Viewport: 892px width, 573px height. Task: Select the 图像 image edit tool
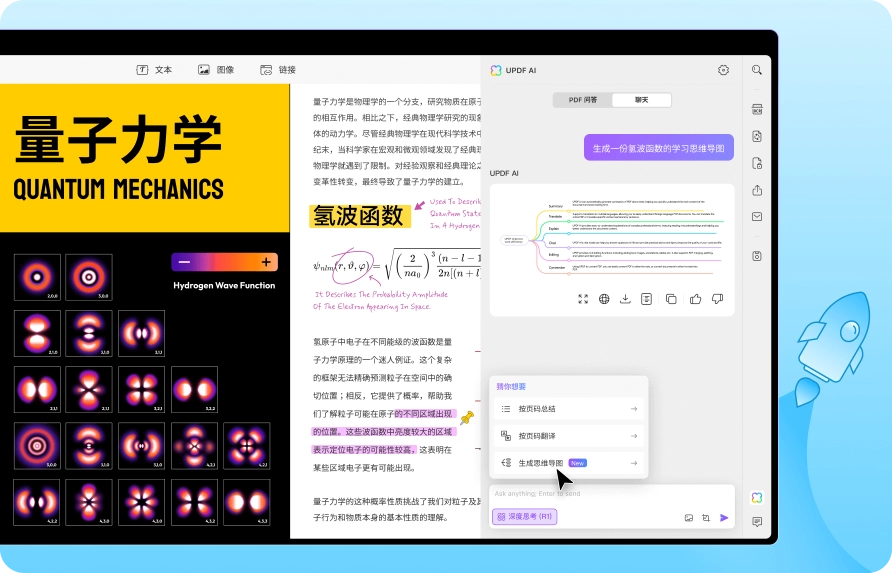click(216, 69)
